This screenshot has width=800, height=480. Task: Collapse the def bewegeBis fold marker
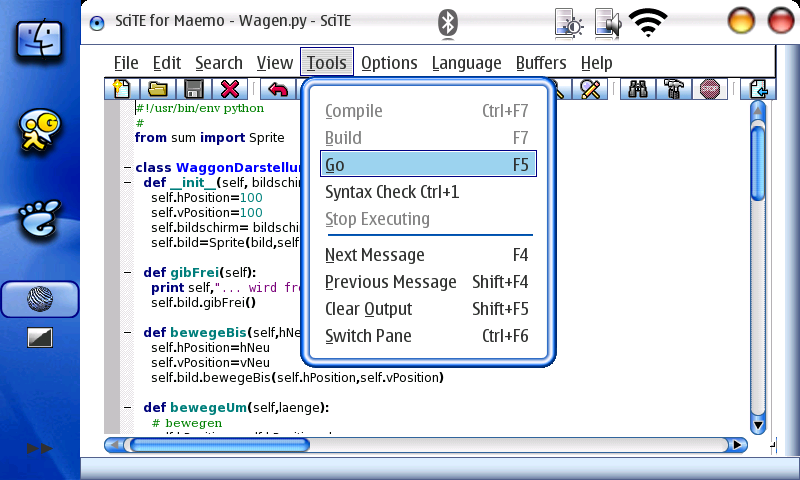128,333
